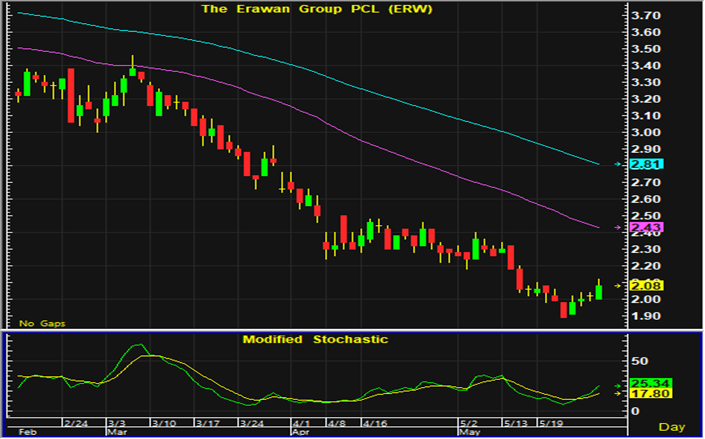Click the 3/17 date label
This screenshot has width=705, height=439.
coord(208,424)
